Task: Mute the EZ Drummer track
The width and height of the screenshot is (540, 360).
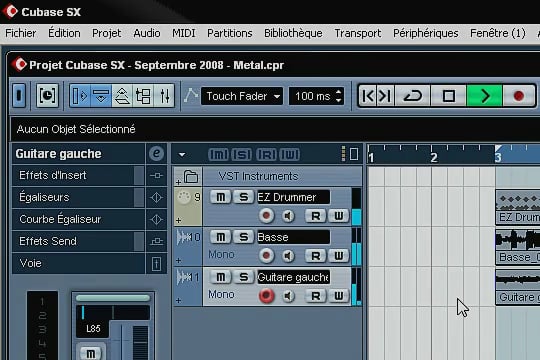Action: point(220,197)
